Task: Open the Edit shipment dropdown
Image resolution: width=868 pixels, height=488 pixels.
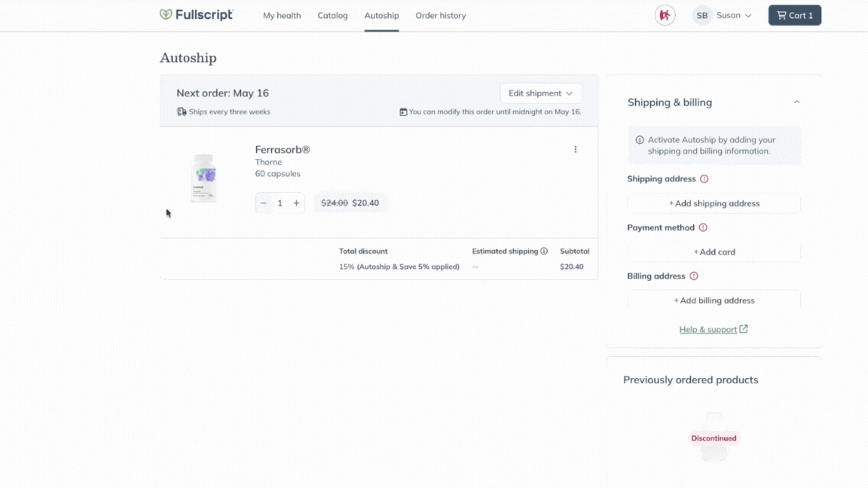Action: tap(540, 93)
